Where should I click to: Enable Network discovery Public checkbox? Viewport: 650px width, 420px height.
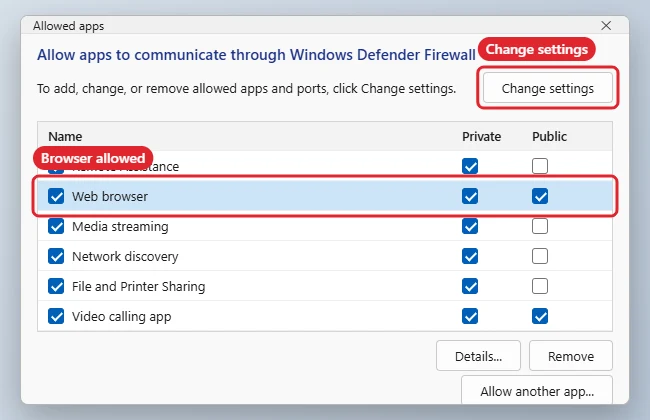coord(540,256)
